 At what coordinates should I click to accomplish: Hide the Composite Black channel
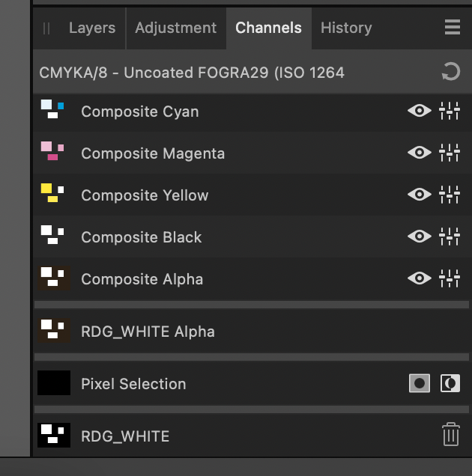(420, 237)
